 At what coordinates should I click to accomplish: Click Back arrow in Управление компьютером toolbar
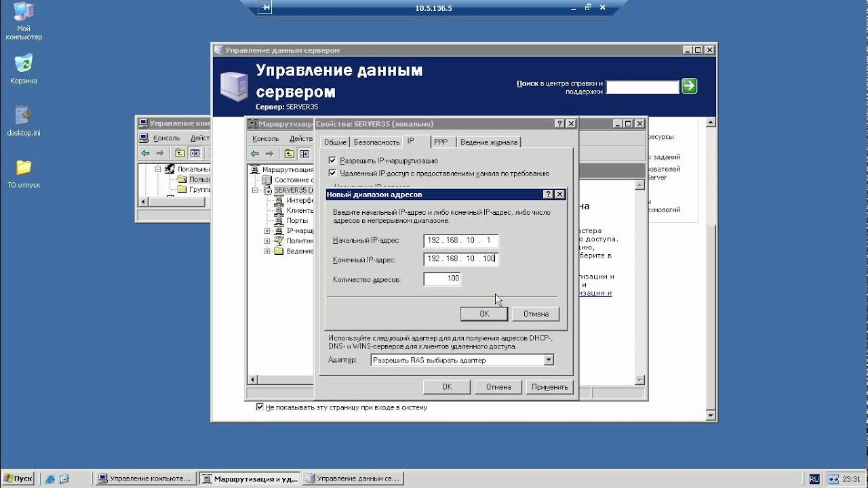[x=145, y=153]
